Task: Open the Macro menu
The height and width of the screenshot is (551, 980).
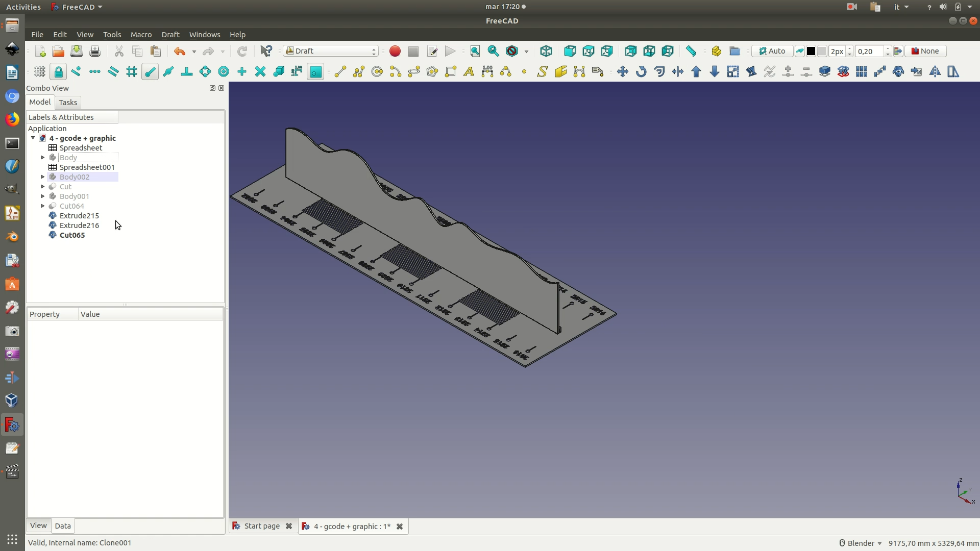Action: pos(141,35)
